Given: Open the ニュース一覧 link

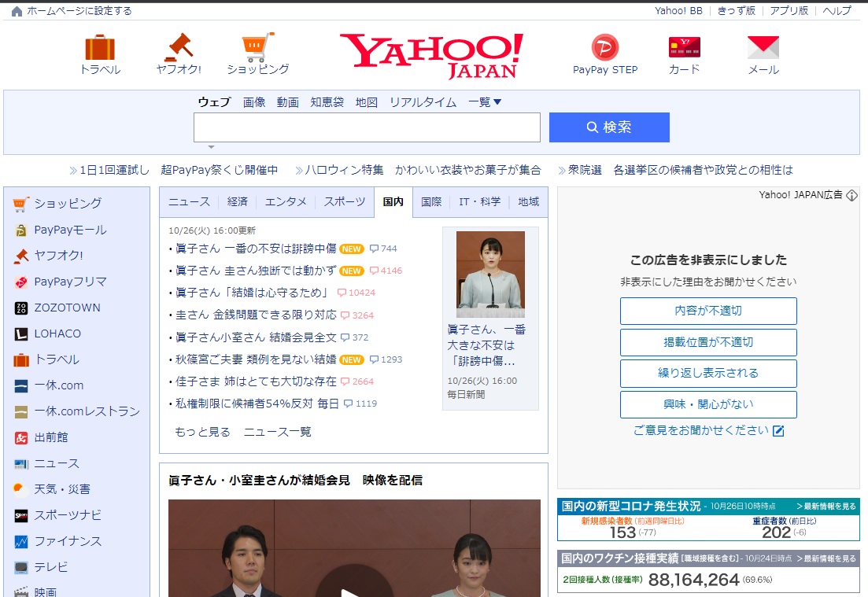Looking at the screenshot, I should (277, 432).
